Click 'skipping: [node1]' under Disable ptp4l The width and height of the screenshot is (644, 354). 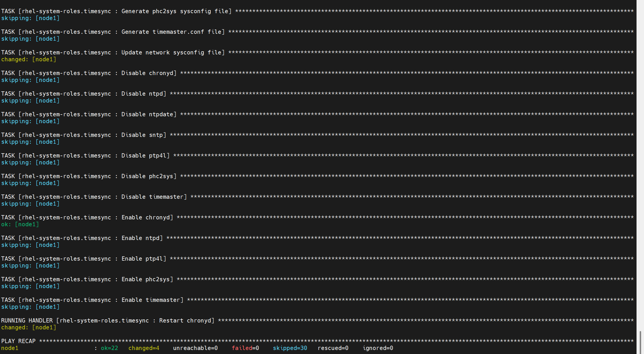pos(30,162)
